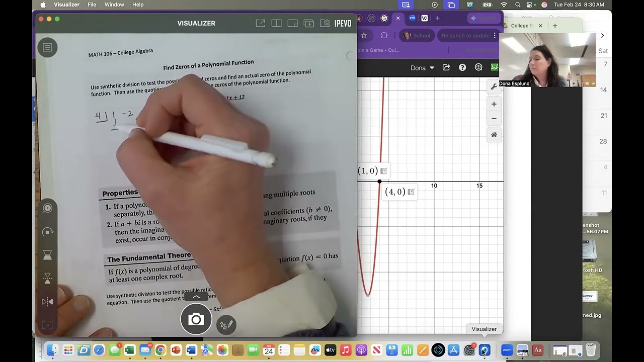This screenshot has height=362, width=644.
Task: Click the focus frame icon in Visualizer
Action: tap(47, 325)
